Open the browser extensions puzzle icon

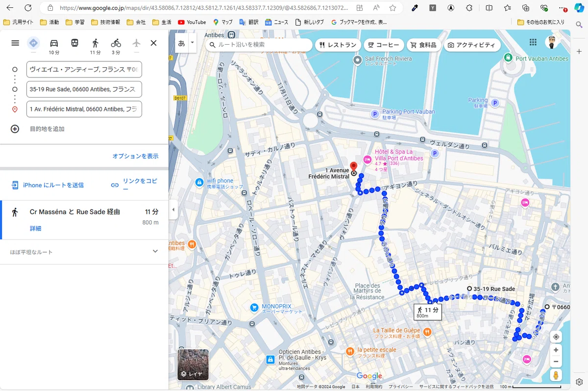(469, 8)
